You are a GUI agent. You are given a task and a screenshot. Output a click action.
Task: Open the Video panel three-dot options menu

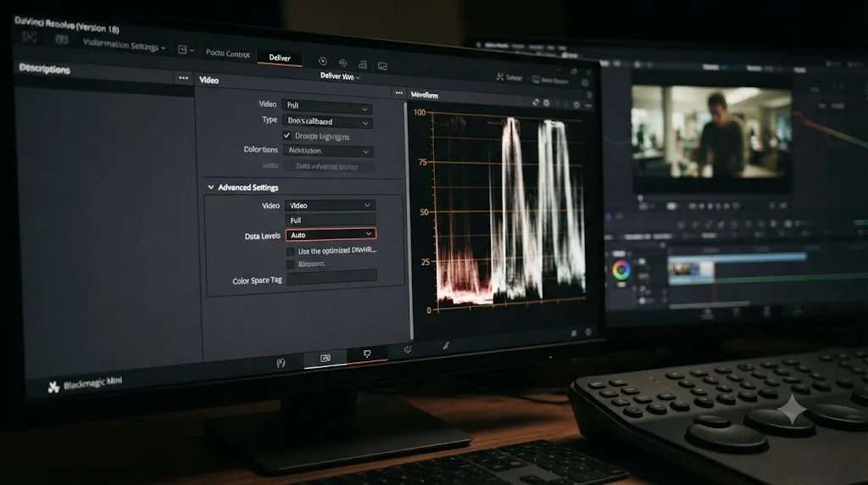[x=398, y=93]
